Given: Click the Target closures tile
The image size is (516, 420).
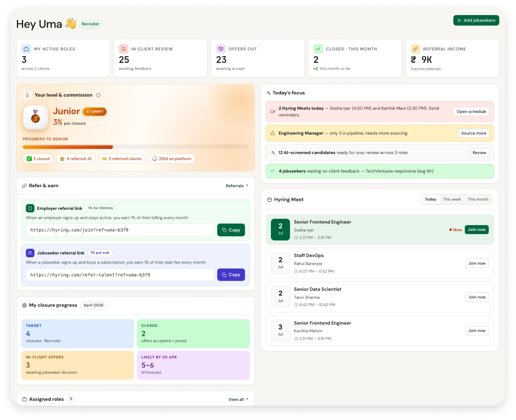Looking at the screenshot, I should pos(78,334).
